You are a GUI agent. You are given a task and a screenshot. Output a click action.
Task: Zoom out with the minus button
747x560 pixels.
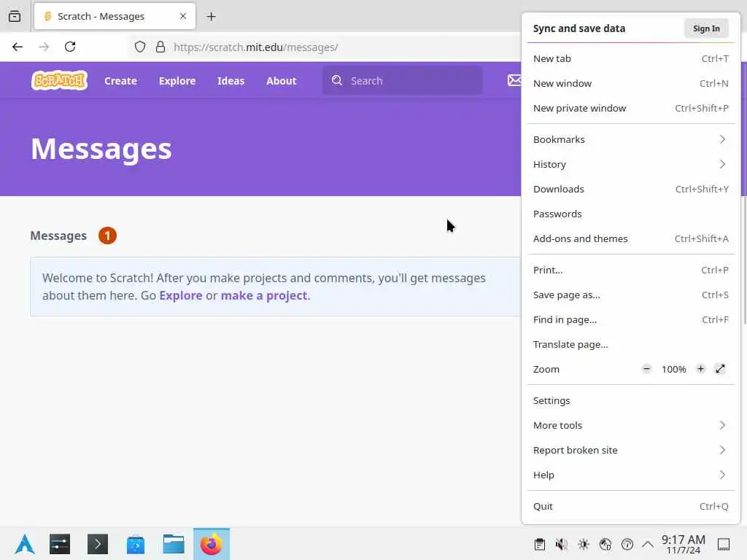pos(646,369)
